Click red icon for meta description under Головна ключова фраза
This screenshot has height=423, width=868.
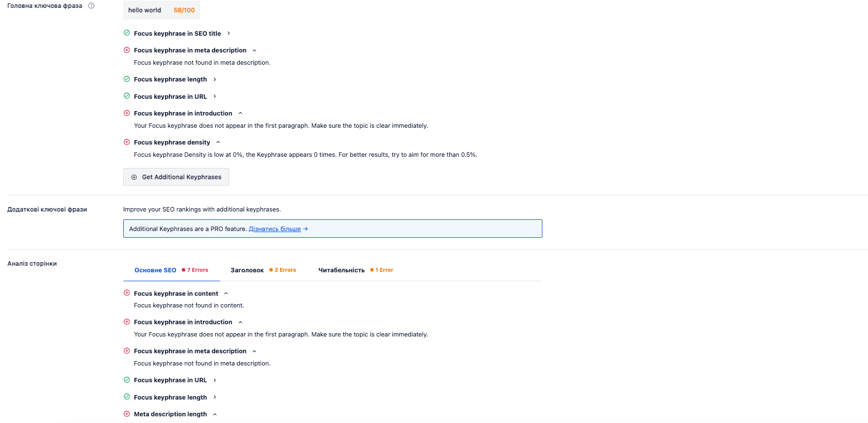point(127,50)
